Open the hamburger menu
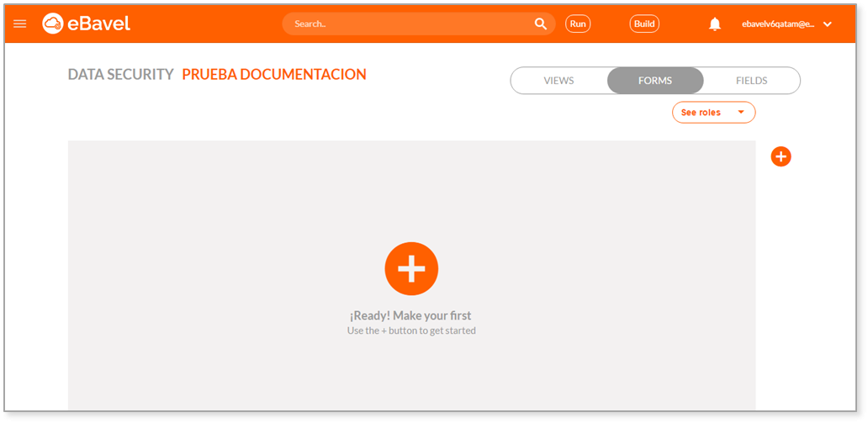868x423 pixels. coord(20,24)
